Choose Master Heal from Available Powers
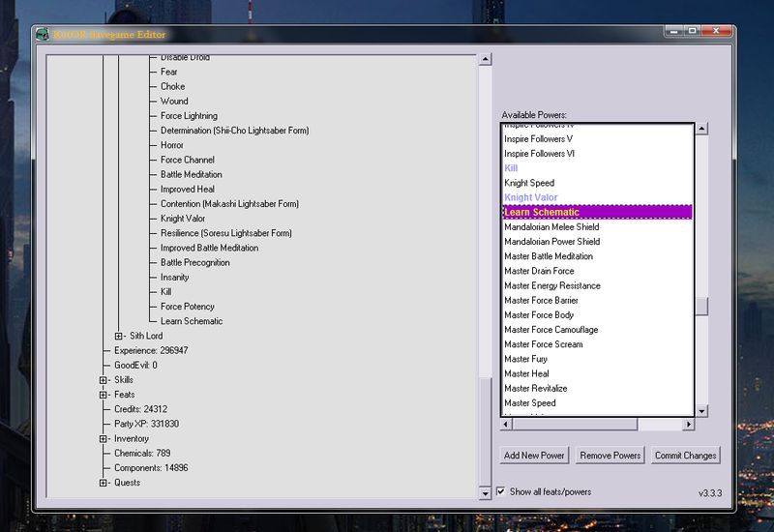 tap(526, 373)
